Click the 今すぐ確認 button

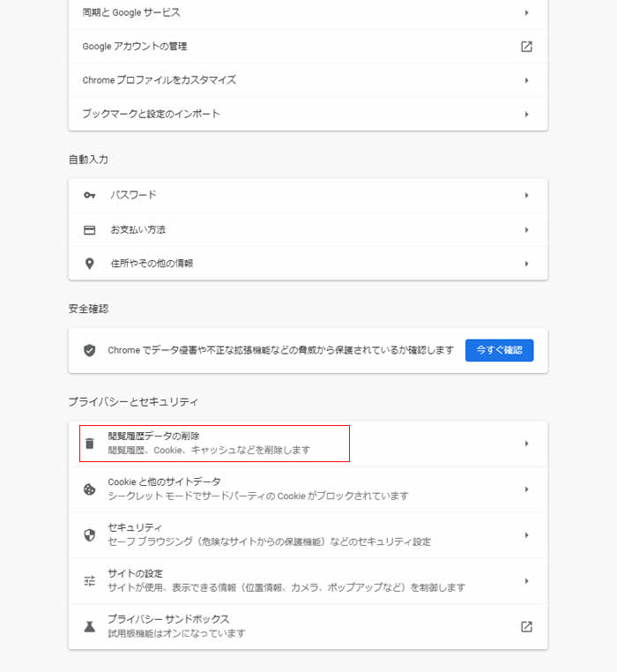[x=499, y=350]
